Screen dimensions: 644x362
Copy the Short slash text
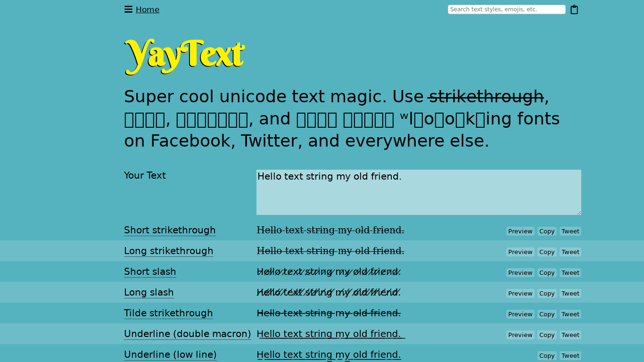coord(547,272)
